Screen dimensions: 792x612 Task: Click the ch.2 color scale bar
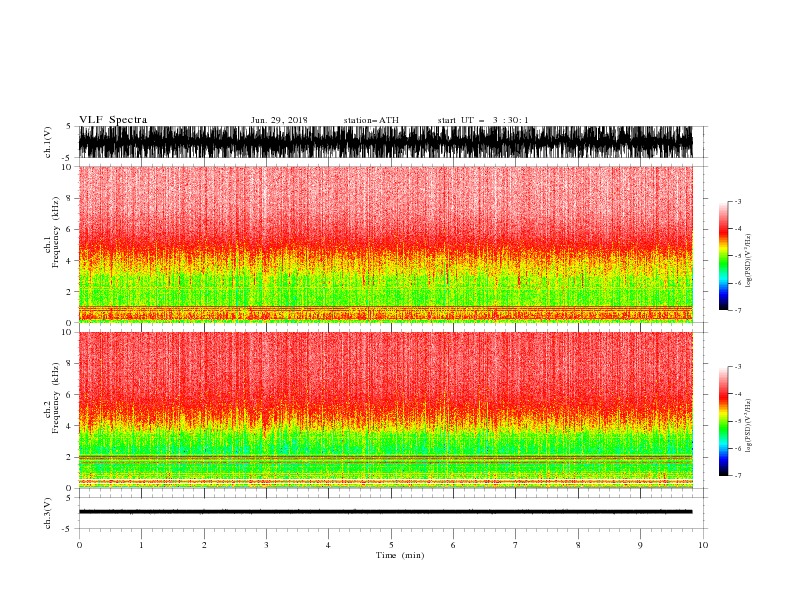click(x=723, y=421)
